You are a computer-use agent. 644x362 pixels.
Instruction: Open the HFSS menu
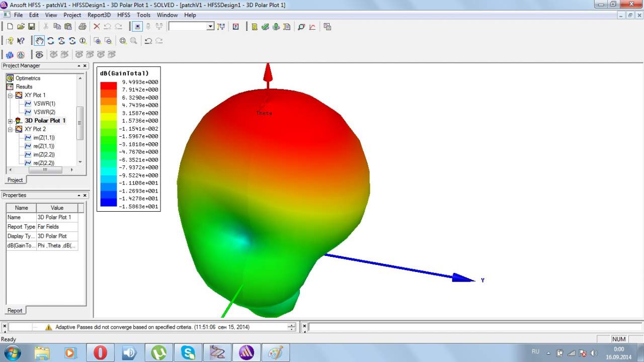point(123,15)
